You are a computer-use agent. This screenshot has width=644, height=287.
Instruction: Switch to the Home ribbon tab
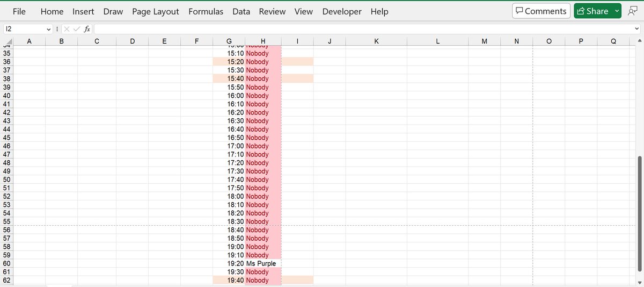click(52, 11)
